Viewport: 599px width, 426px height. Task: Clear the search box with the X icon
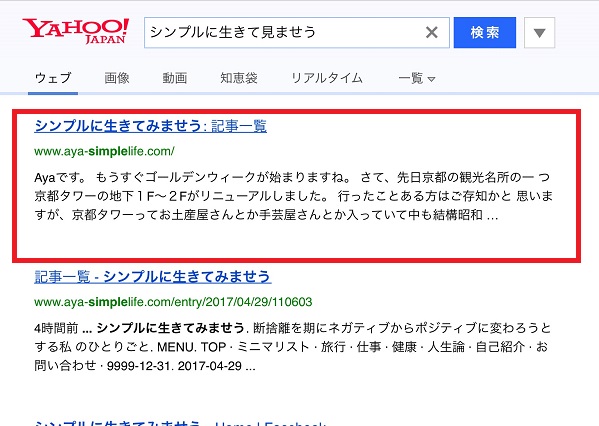[x=431, y=32]
